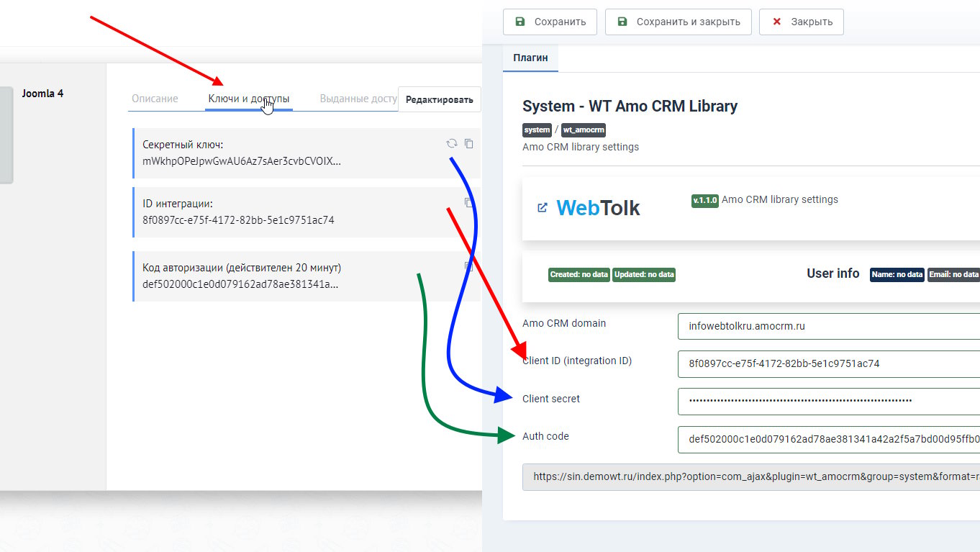Click the Joomla 4 sidebar label

[42, 93]
